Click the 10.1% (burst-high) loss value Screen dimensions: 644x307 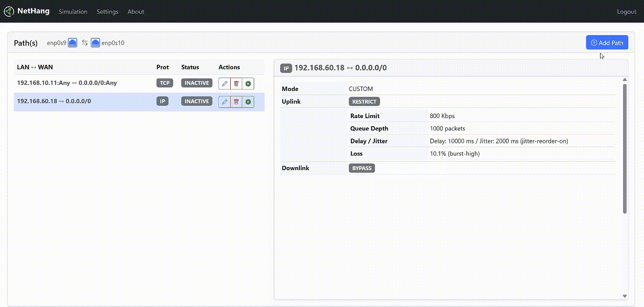click(455, 153)
